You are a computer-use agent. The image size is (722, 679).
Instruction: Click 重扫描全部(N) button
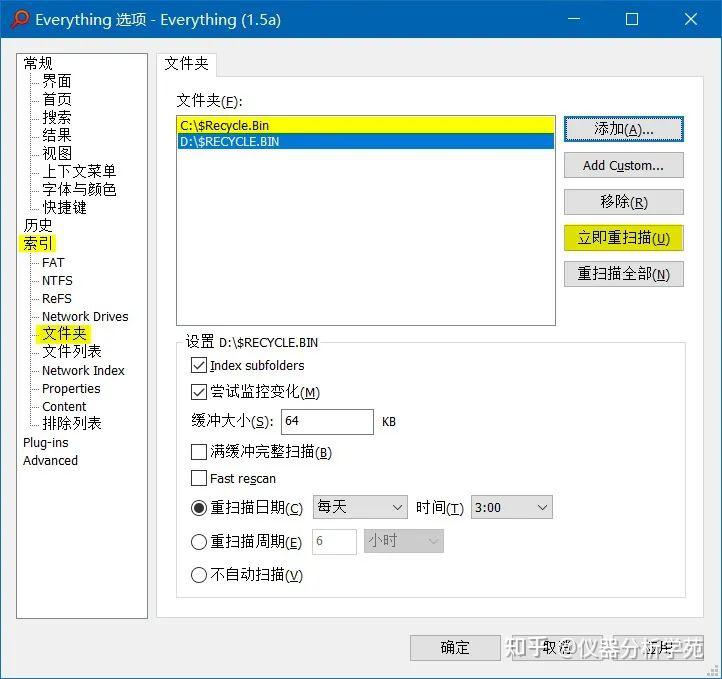[623, 274]
